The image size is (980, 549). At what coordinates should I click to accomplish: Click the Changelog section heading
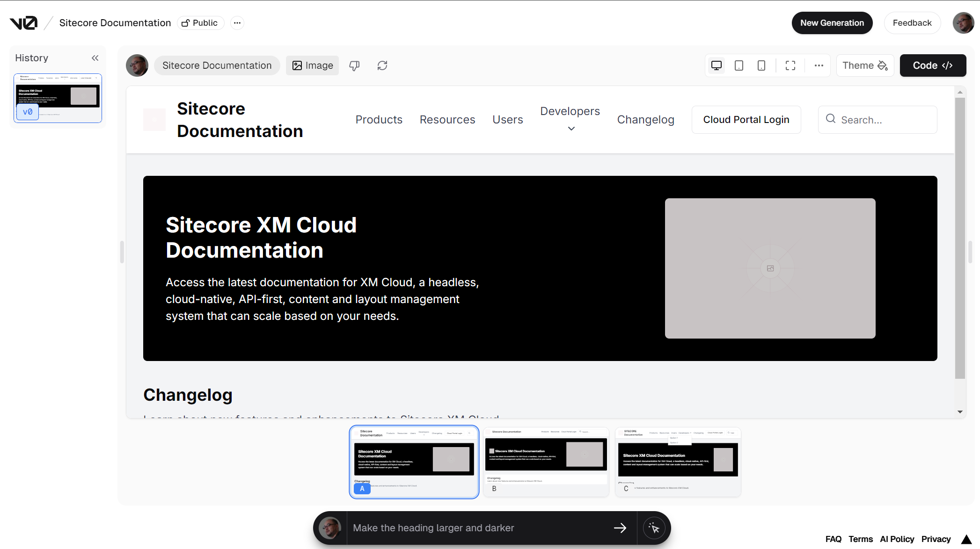(x=188, y=395)
